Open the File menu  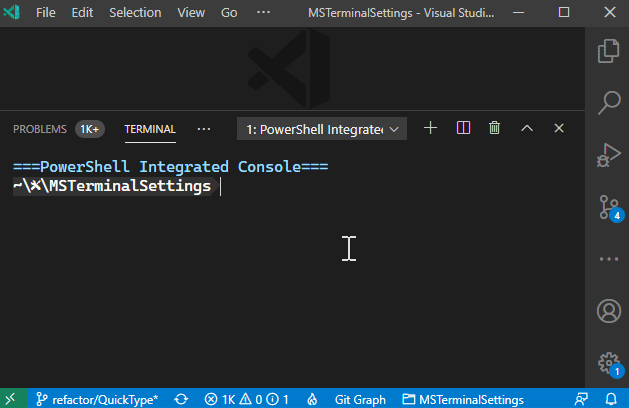(x=46, y=13)
